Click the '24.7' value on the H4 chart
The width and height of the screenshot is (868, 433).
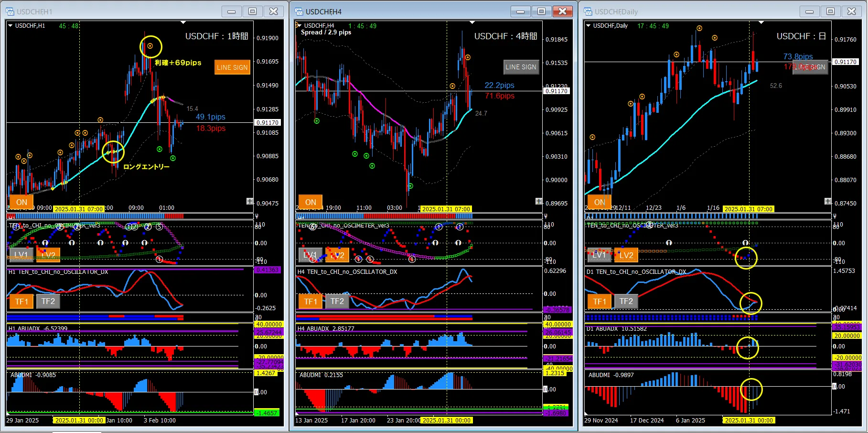pos(481,114)
